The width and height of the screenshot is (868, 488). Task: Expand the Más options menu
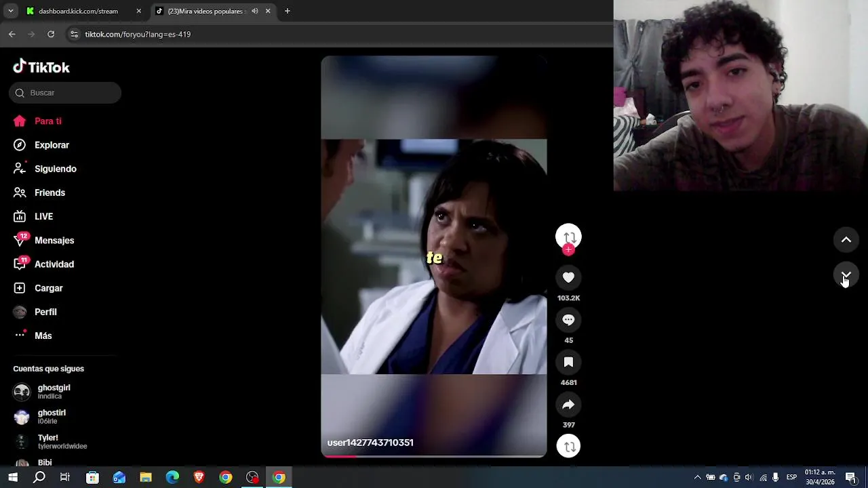(x=33, y=335)
